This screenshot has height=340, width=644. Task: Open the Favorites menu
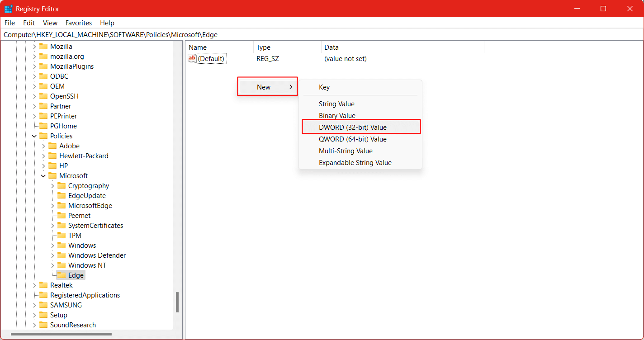click(79, 23)
